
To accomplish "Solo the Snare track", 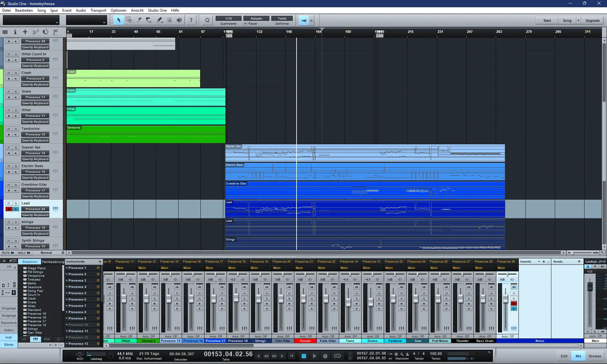I will [15, 91].
